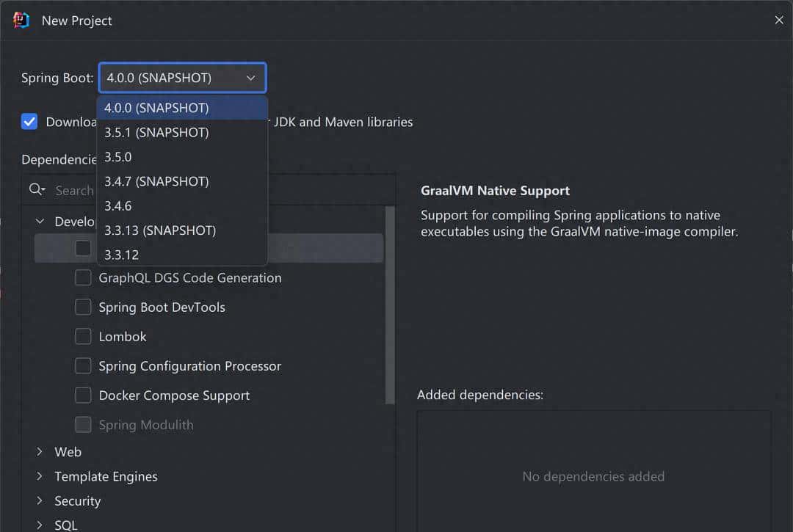The height and width of the screenshot is (532, 793).
Task: Close the New Project dialog
Action: click(x=779, y=20)
